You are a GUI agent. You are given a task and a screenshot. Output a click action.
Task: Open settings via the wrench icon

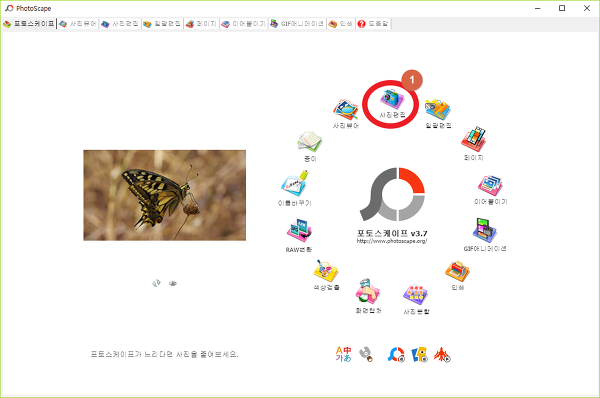(366, 354)
